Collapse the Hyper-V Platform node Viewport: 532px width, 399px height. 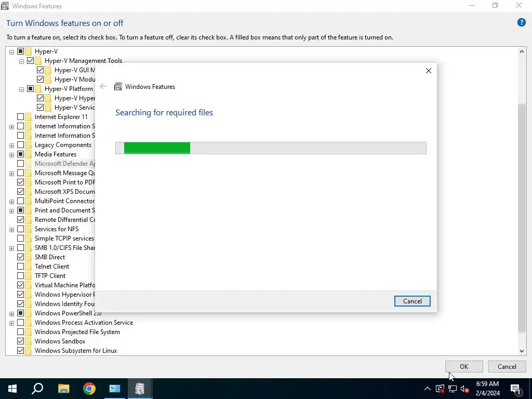coord(21,89)
